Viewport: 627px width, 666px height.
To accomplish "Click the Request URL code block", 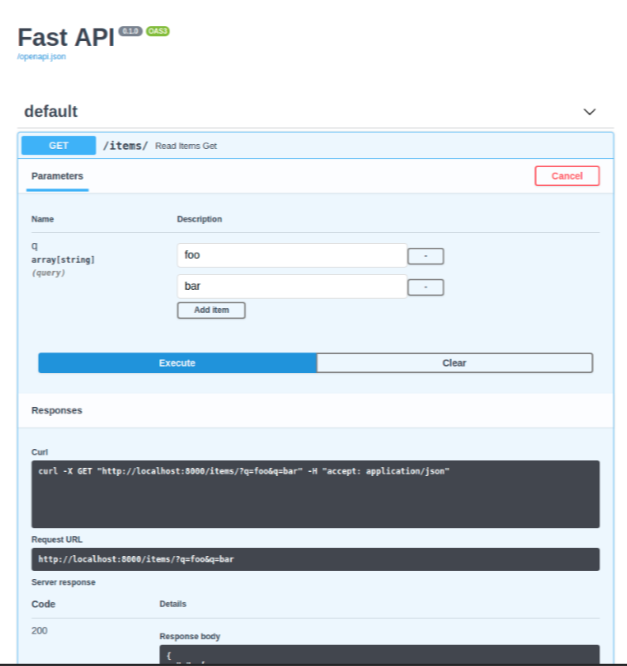I will click(316, 559).
